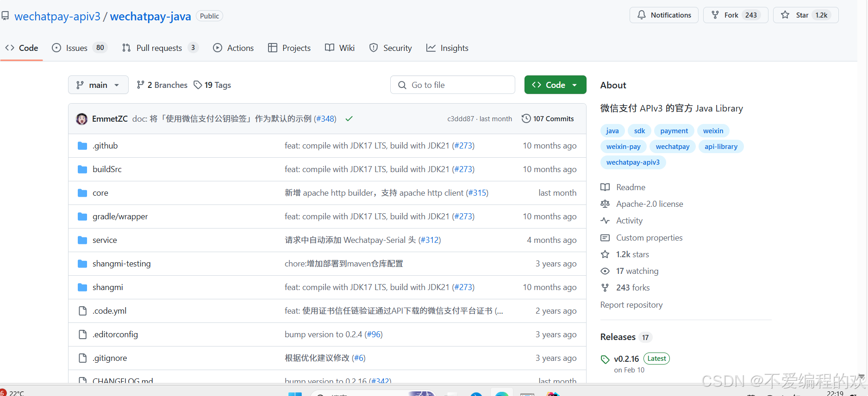This screenshot has height=396, width=868.
Task: Open pull request #348 in commit message
Action: 325,119
